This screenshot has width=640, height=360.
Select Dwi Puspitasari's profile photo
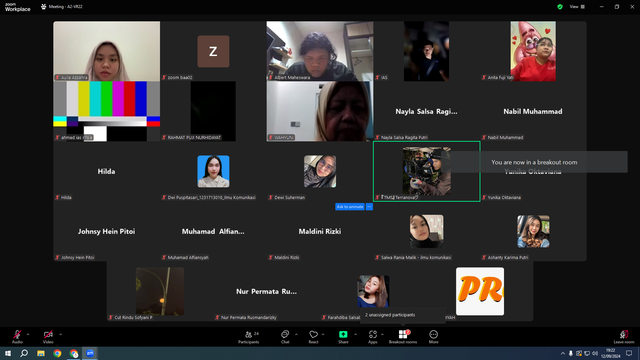click(213, 171)
